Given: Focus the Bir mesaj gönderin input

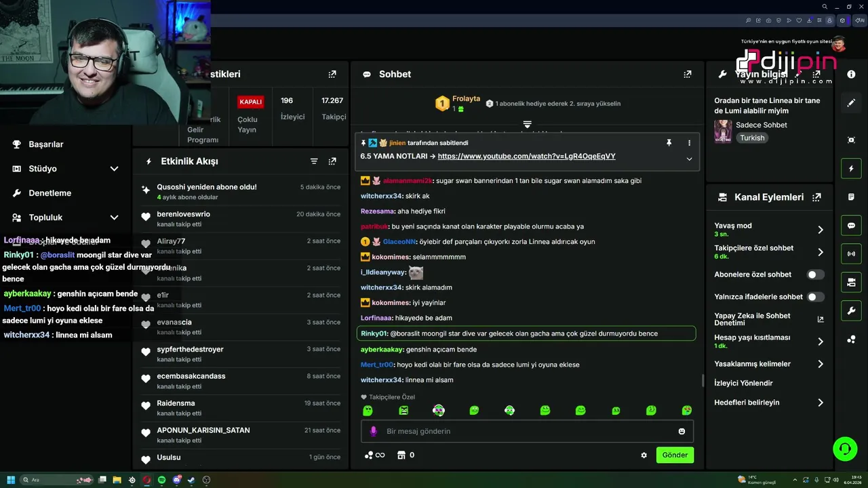Looking at the screenshot, I should pos(527,431).
